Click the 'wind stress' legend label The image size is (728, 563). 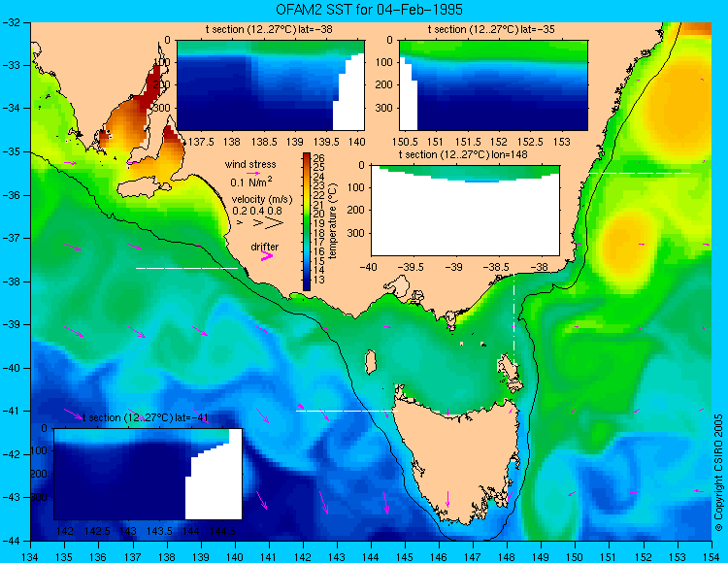coord(250,164)
